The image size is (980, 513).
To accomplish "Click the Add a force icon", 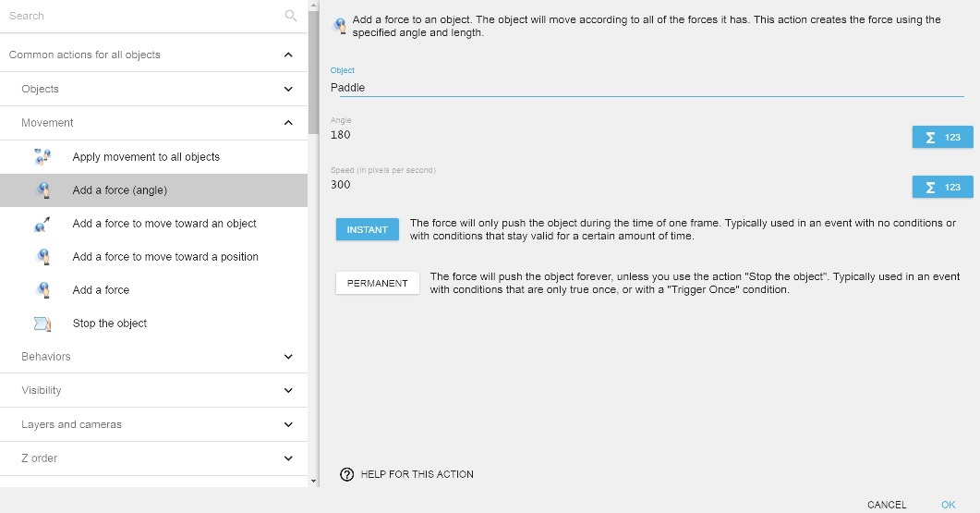I will [42, 290].
